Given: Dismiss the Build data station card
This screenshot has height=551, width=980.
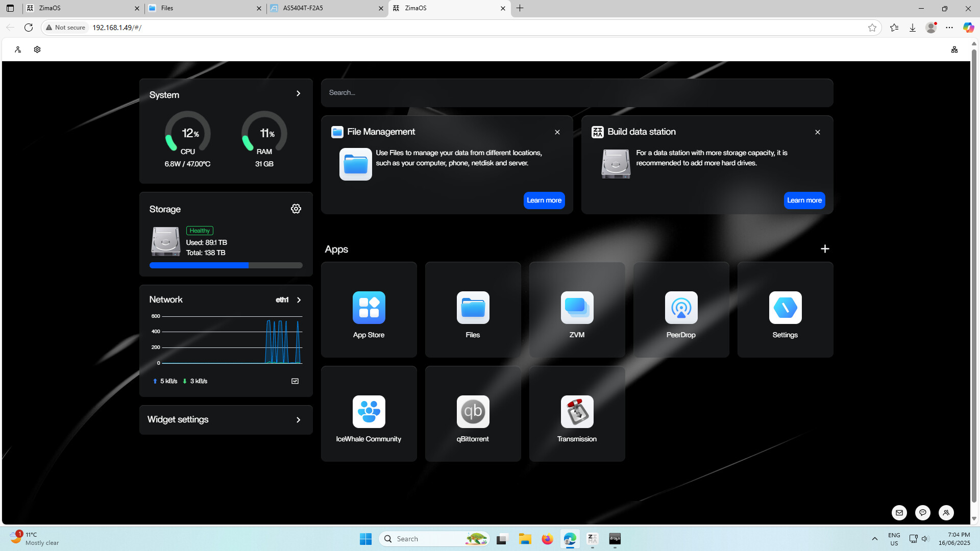Looking at the screenshot, I should pyautogui.click(x=818, y=132).
